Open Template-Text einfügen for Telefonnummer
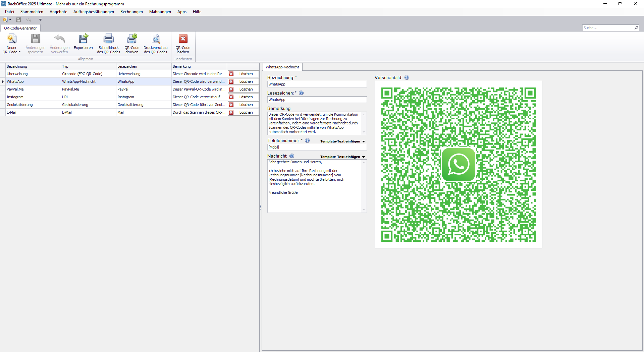This screenshot has width=644, height=352. tap(342, 141)
